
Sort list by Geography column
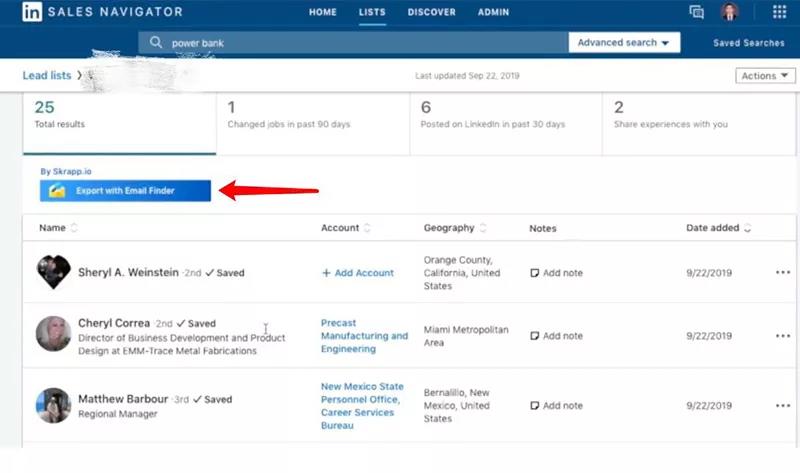click(483, 228)
